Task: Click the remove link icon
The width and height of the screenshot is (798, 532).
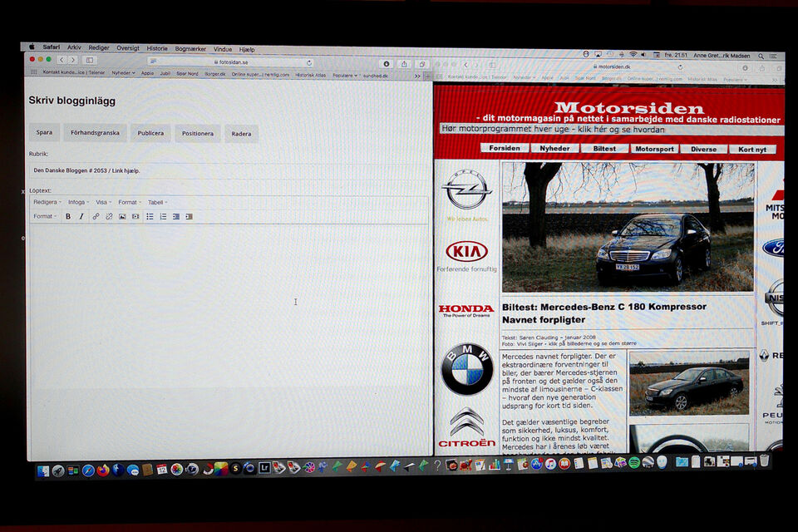Action: tap(109, 216)
